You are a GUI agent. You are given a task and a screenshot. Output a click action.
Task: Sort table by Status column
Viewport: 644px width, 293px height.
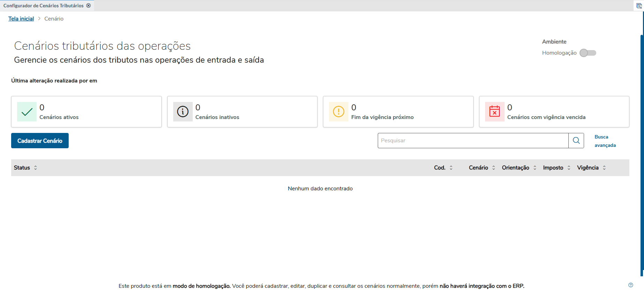[36, 168]
